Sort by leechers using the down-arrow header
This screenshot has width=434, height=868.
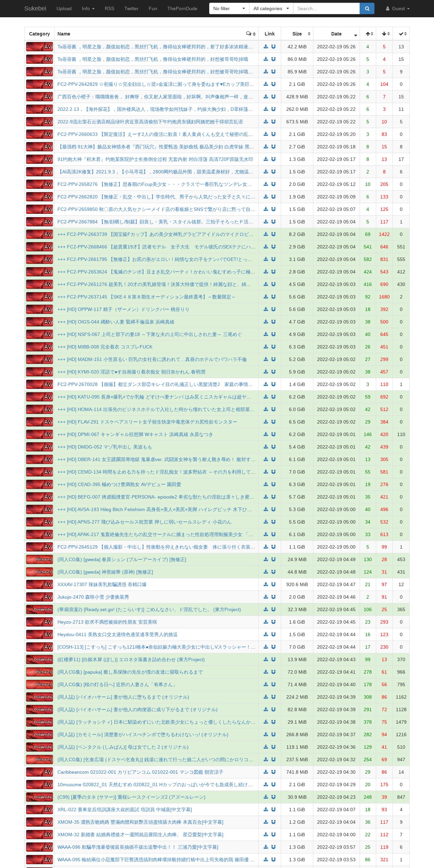(384, 34)
